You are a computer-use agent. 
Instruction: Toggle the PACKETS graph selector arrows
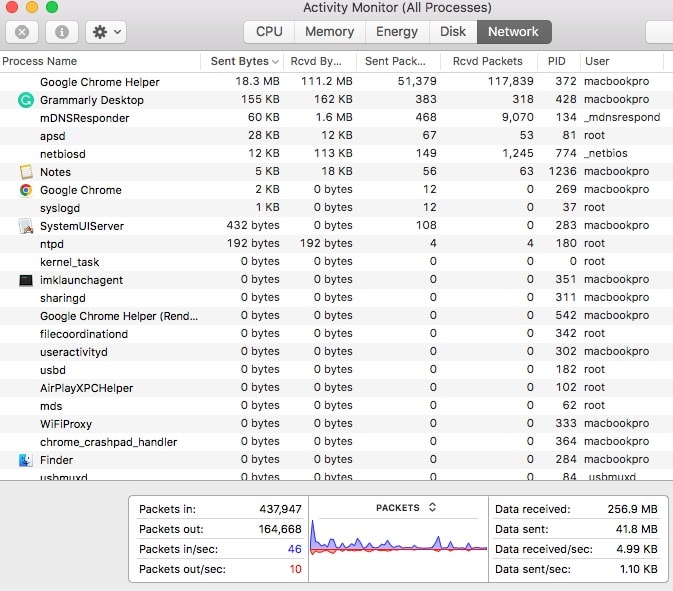(432, 507)
